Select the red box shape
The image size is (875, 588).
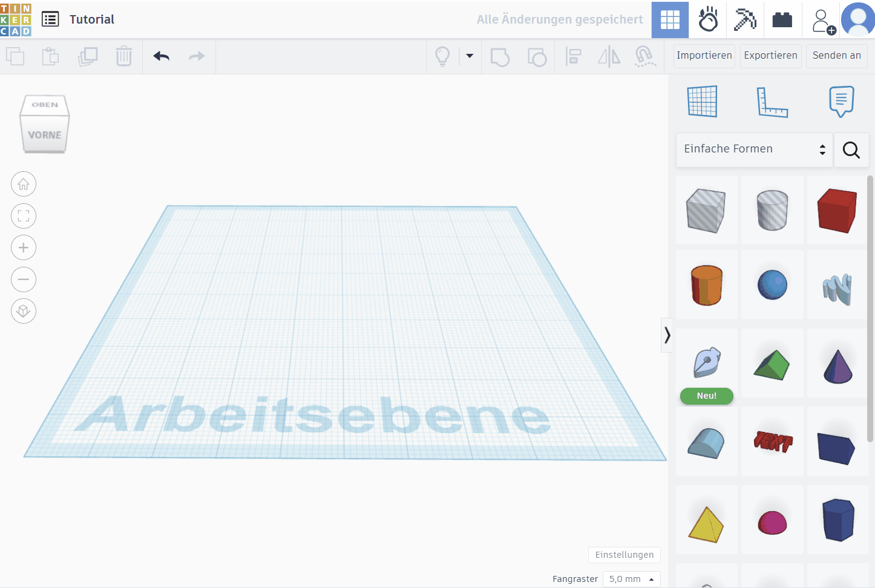[x=837, y=210]
